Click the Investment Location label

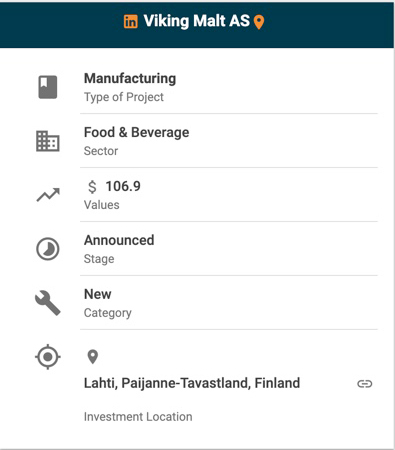click(x=138, y=417)
